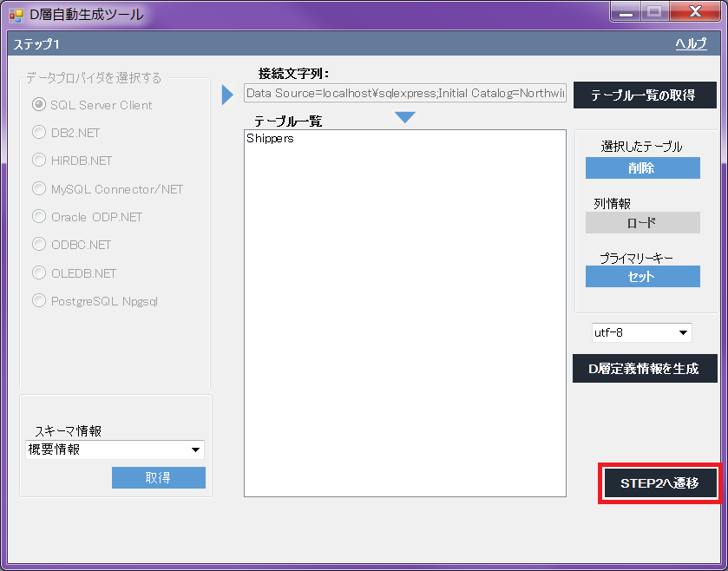This screenshot has height=571, width=728.
Task: Click the app icon in title bar
Action: pos(16,15)
